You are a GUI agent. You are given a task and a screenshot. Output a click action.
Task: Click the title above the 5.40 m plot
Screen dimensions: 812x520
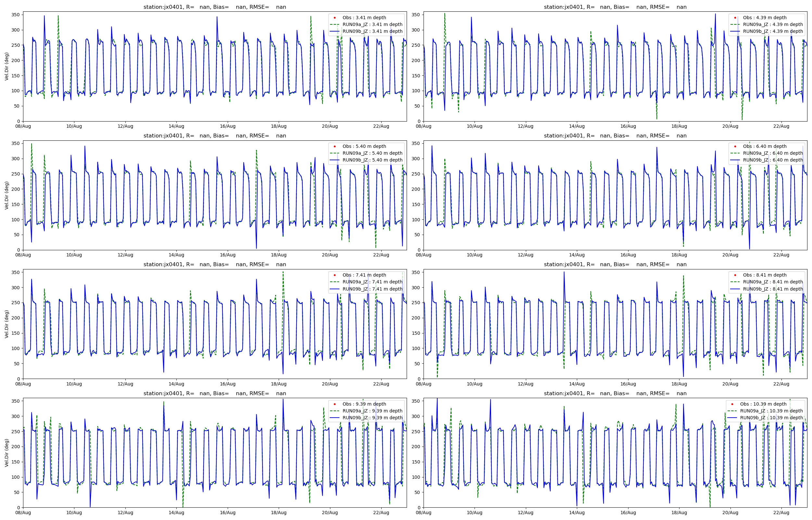pos(215,136)
